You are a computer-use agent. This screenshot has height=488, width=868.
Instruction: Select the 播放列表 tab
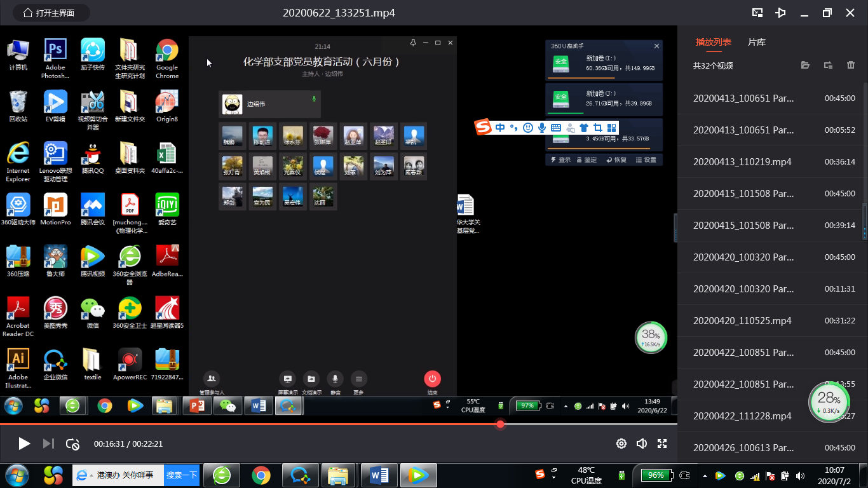[714, 42]
